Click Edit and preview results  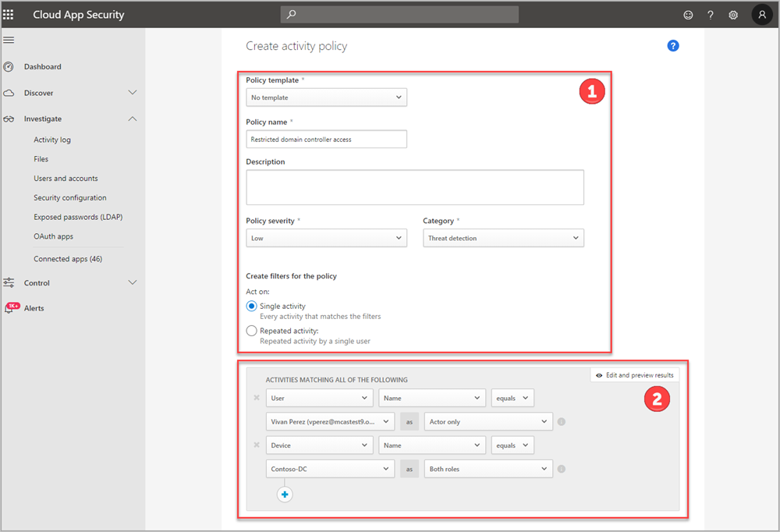click(634, 374)
